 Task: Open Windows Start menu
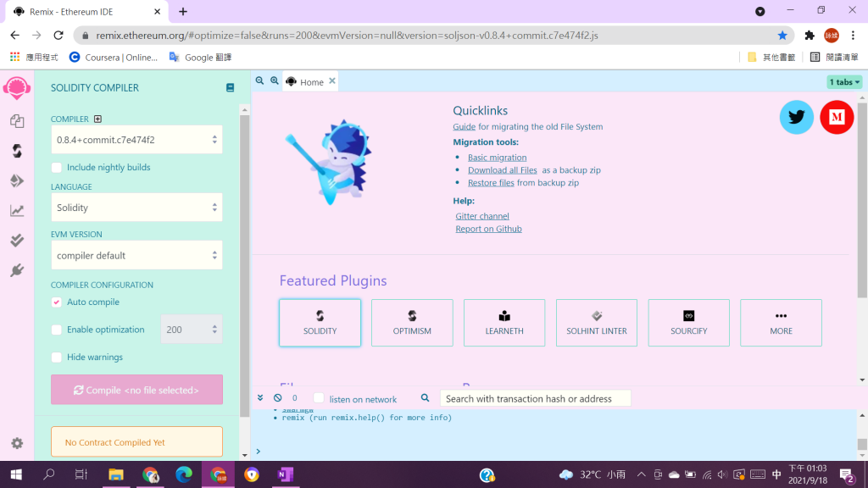pyautogui.click(x=16, y=474)
